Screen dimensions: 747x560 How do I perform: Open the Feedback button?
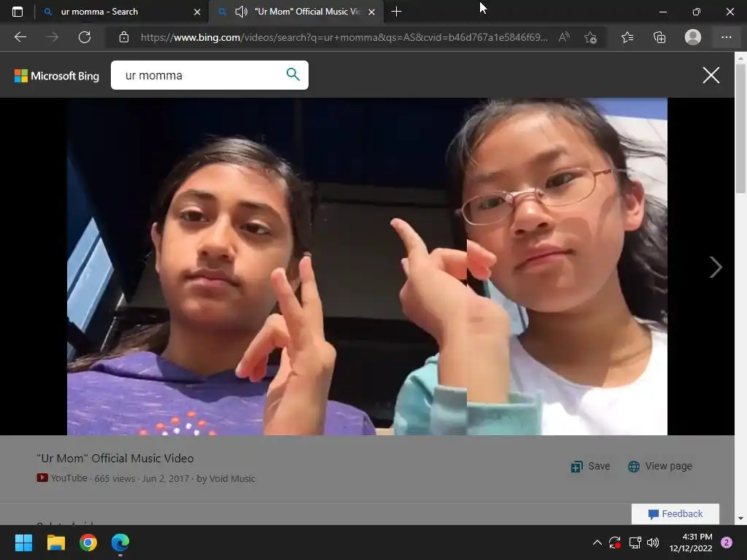tap(675, 514)
